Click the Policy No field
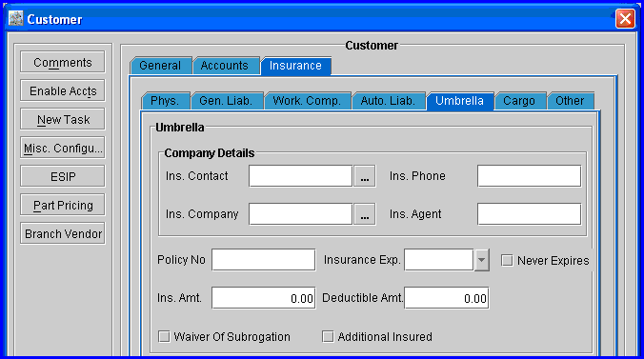Viewport: 644px width, 359px height. click(263, 260)
